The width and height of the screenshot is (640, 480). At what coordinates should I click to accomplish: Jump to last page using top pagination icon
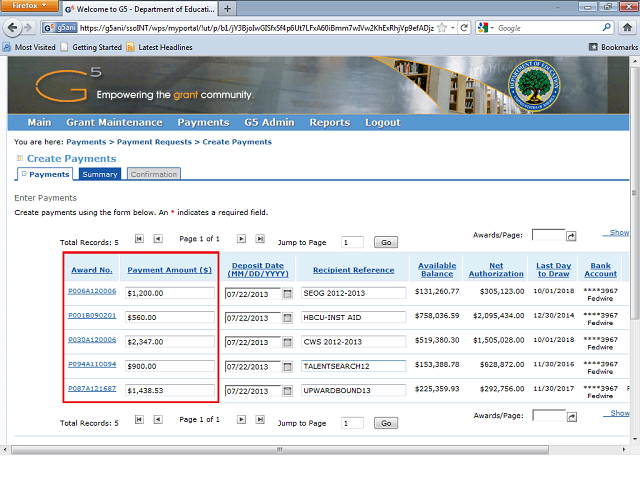260,240
